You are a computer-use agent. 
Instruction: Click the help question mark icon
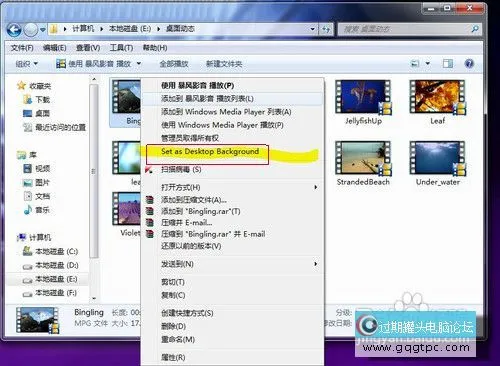click(x=469, y=63)
